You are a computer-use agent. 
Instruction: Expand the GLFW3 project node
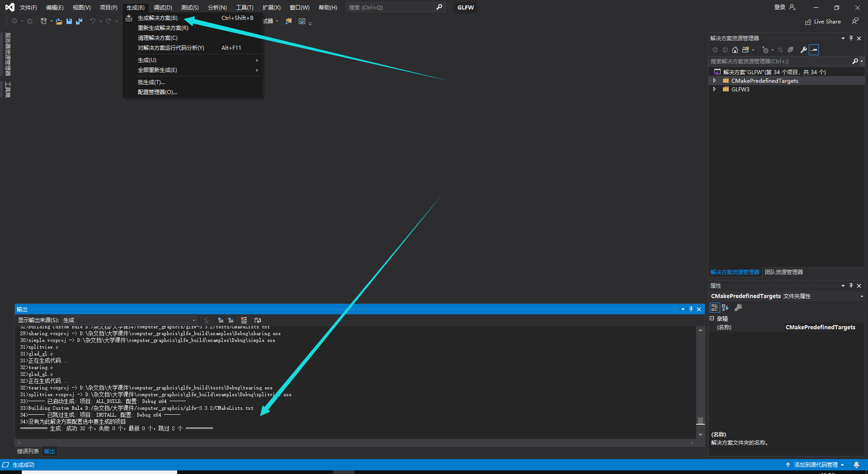coord(715,89)
